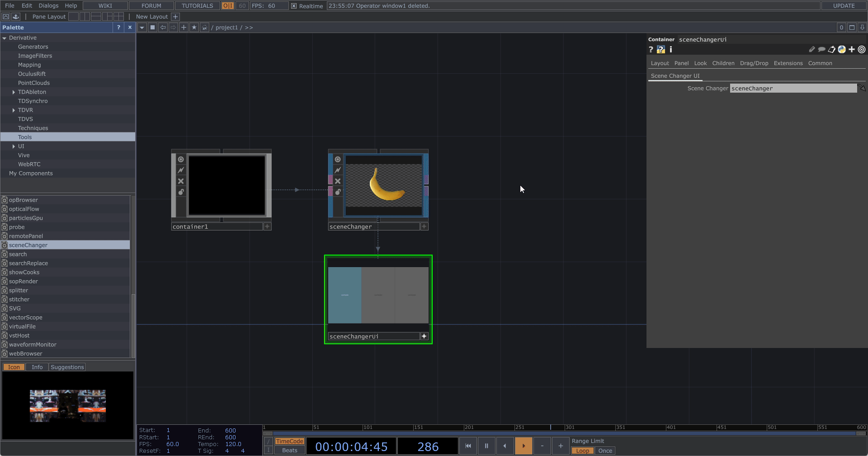Select the Scene Changer parameter input field
The width and height of the screenshot is (868, 456).
(793, 89)
